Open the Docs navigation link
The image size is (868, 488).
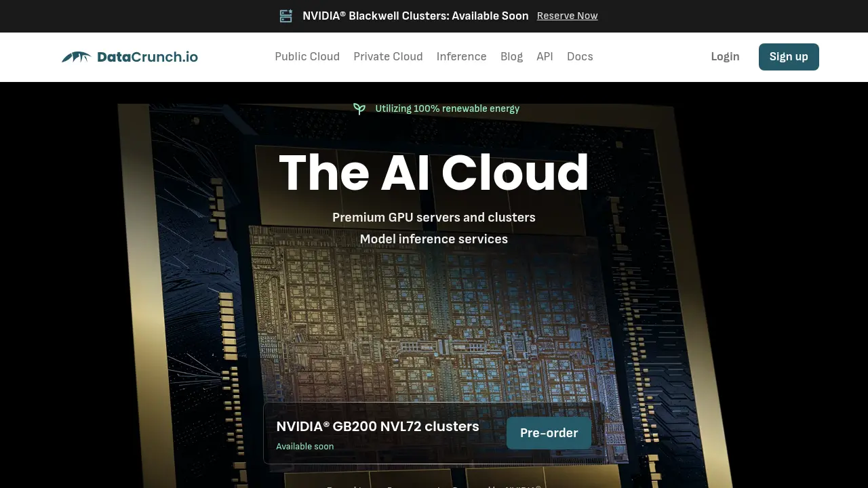pos(580,56)
